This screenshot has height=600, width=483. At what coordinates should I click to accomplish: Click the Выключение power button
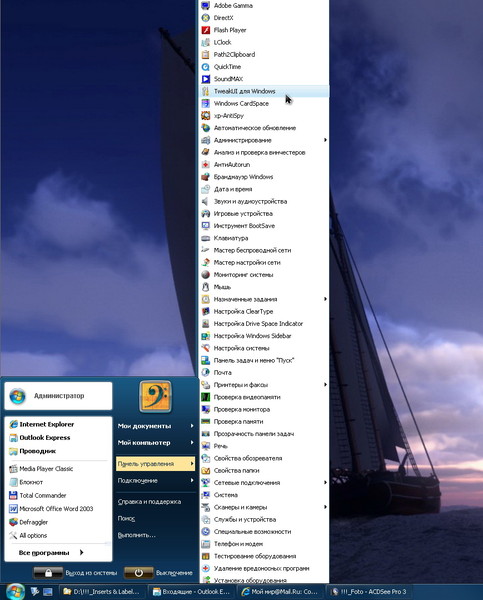(139, 573)
